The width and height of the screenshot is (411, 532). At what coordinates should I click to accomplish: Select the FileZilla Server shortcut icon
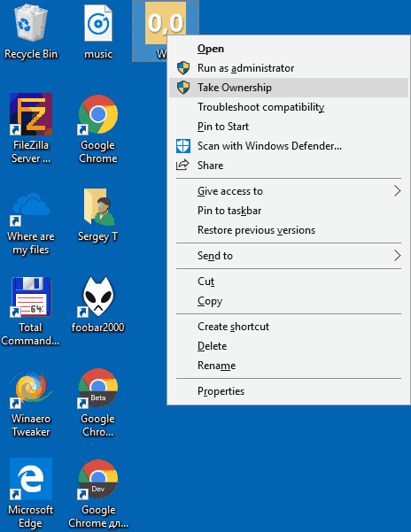coord(31,114)
